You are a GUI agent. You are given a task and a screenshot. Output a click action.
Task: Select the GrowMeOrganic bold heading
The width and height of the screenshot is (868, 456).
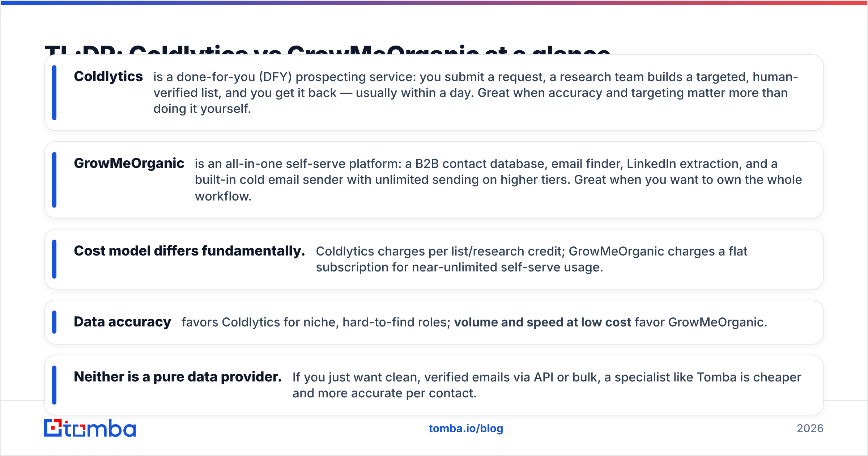[129, 163]
